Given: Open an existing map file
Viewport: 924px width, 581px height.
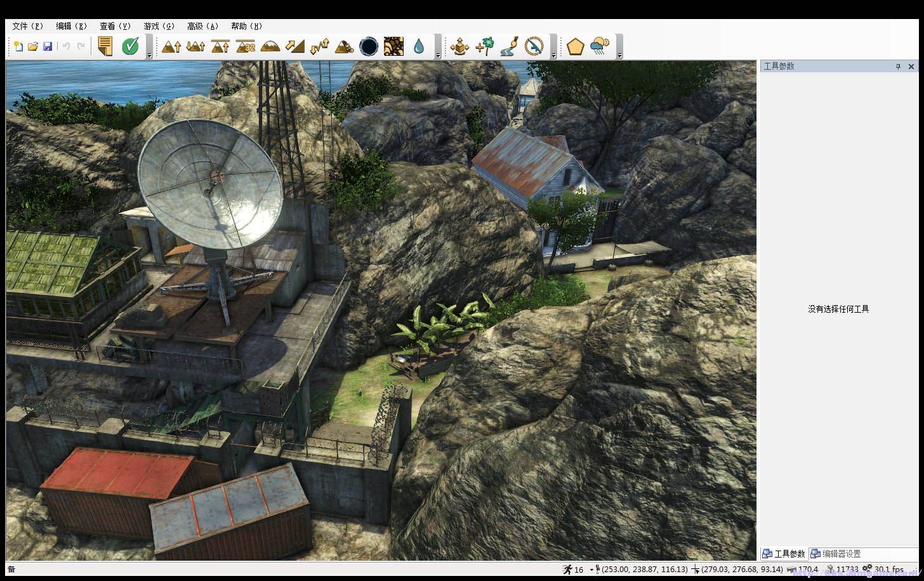Looking at the screenshot, I should coord(33,46).
